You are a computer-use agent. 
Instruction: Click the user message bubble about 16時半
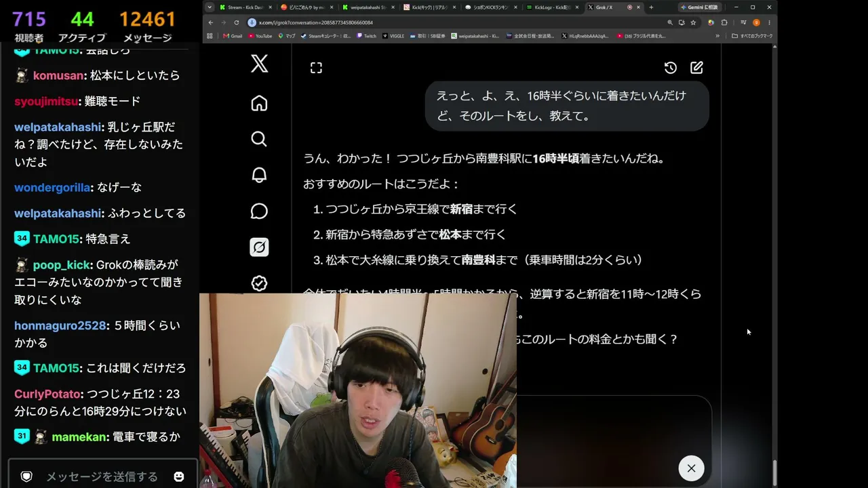[567, 106]
